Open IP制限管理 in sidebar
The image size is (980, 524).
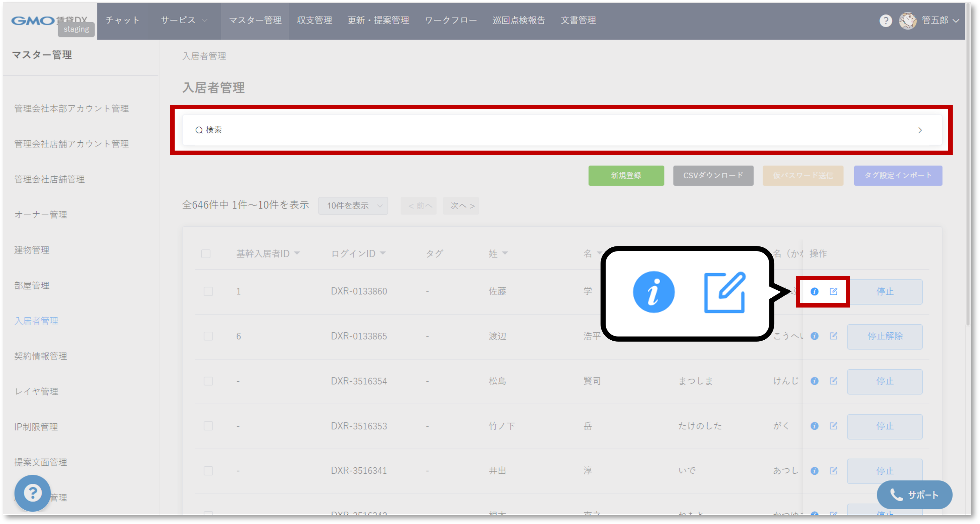[x=36, y=427]
